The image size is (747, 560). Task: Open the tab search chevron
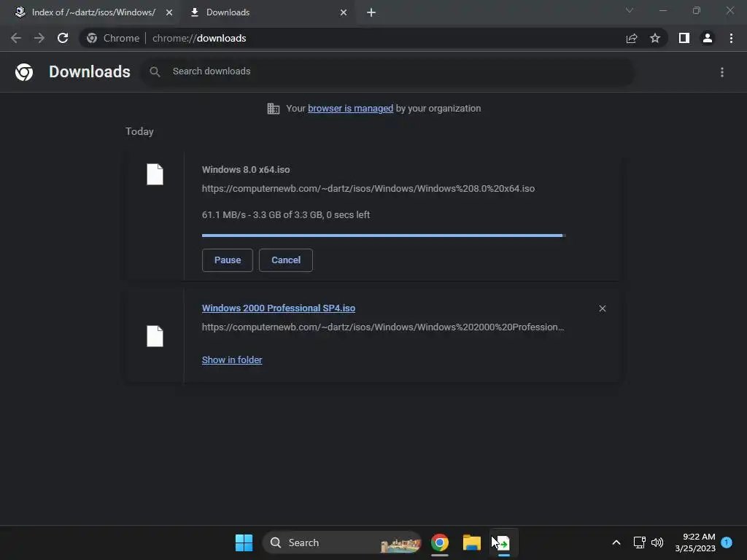point(630,10)
